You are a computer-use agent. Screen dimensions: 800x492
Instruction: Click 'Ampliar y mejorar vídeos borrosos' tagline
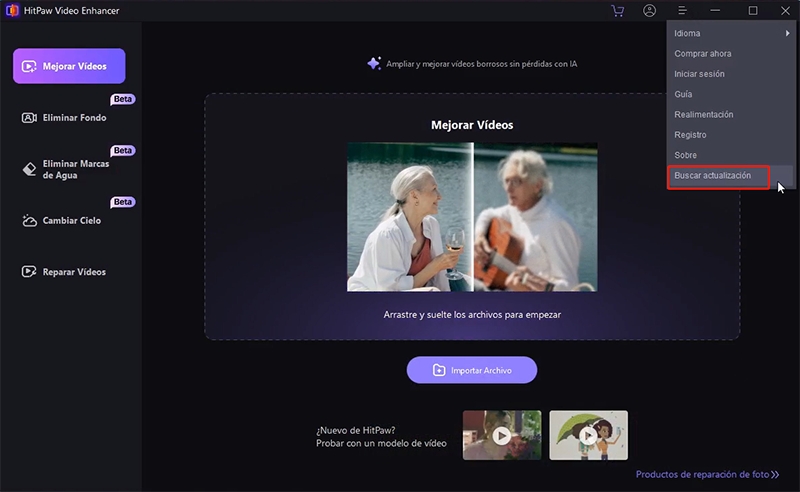tap(482, 64)
